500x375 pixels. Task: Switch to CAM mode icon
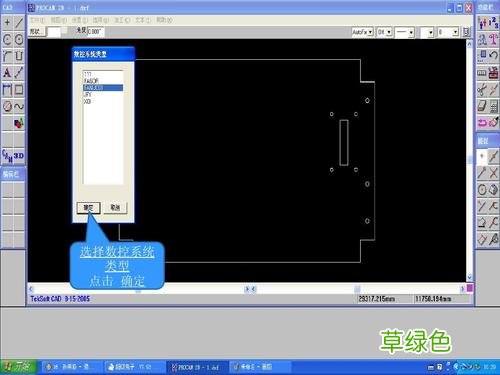click(x=7, y=156)
